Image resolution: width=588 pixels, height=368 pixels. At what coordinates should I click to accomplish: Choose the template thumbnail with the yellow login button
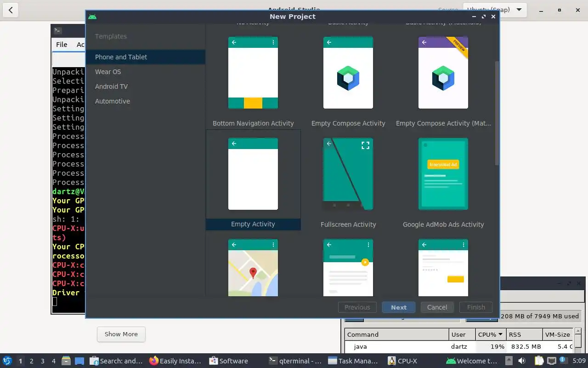coord(443,268)
